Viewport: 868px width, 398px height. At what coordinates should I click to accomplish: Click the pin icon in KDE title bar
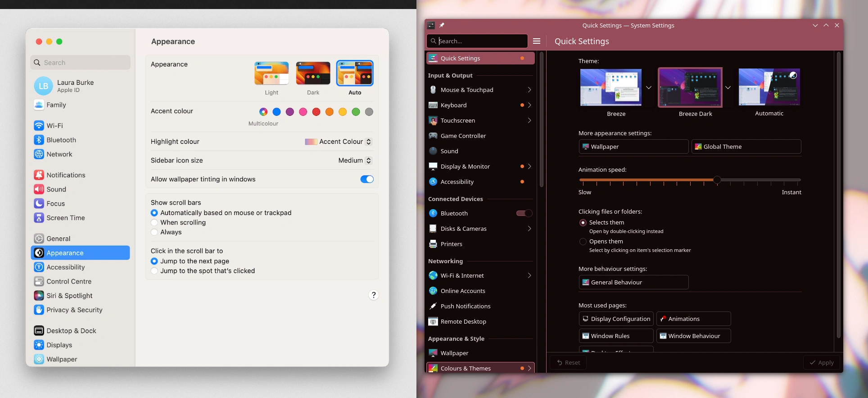tap(442, 25)
